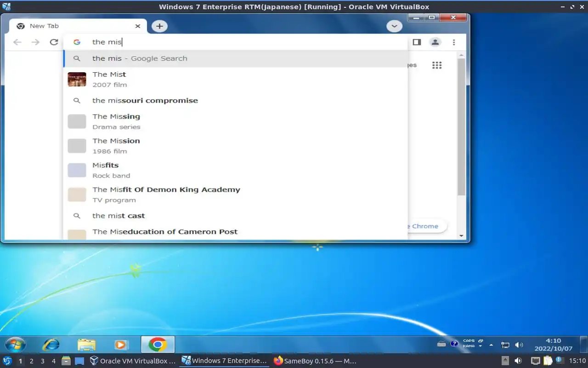
Task: Select the New Tab tab
Action: (78, 26)
